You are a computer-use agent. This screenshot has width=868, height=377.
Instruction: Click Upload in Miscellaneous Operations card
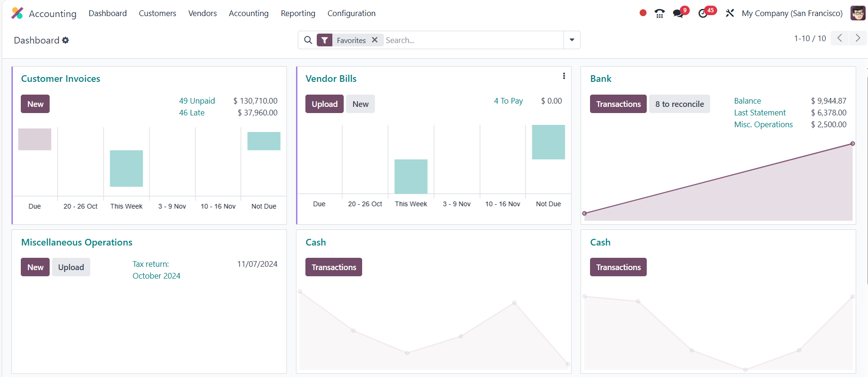[x=71, y=267]
